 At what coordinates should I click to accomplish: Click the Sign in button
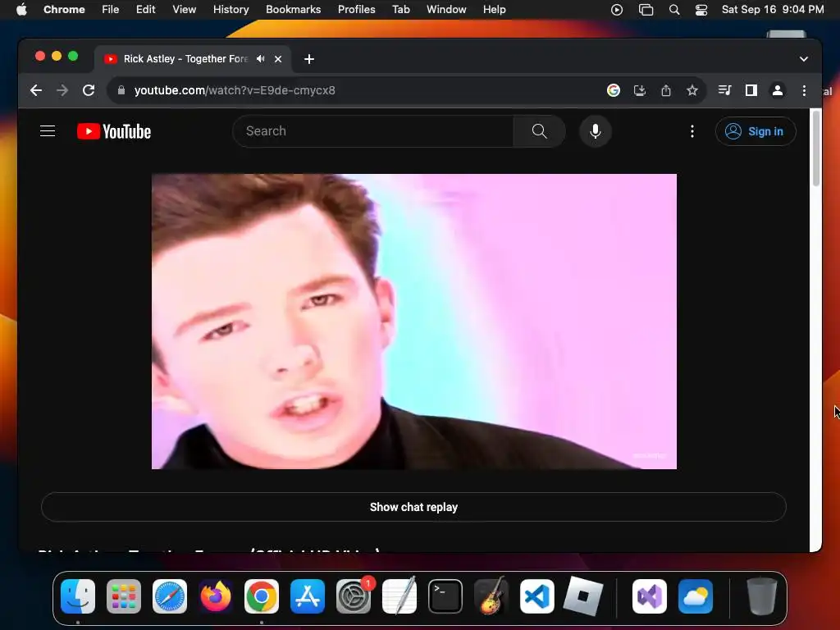tap(756, 131)
